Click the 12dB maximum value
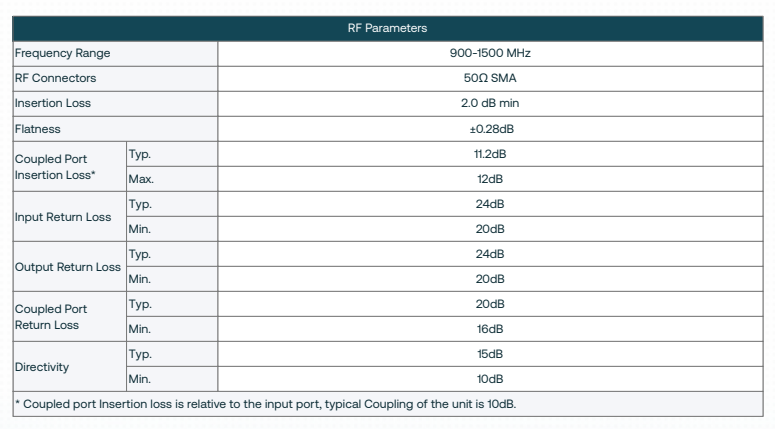This screenshot has height=429, width=775. (490, 179)
